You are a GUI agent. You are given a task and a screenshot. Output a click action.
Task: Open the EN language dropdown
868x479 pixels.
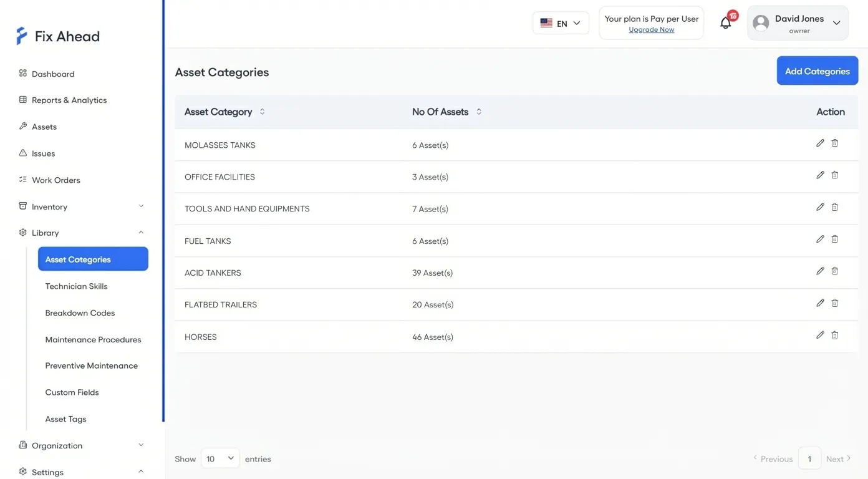click(x=560, y=23)
